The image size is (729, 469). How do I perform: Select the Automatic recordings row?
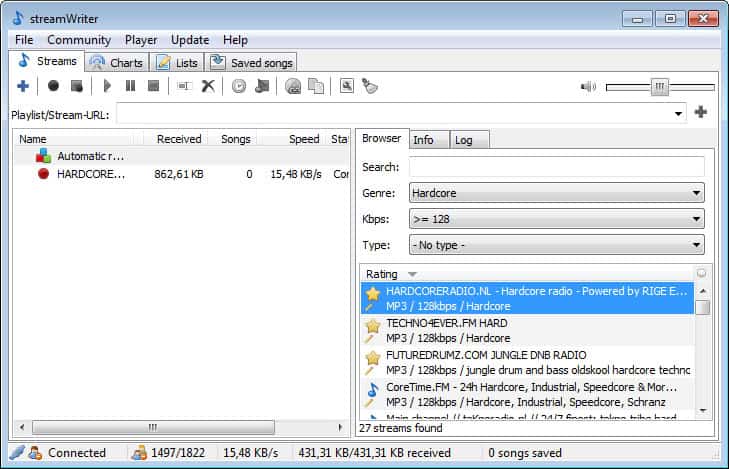182,156
